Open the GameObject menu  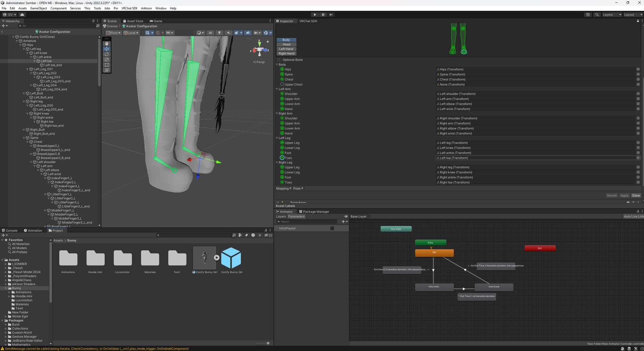[39, 8]
